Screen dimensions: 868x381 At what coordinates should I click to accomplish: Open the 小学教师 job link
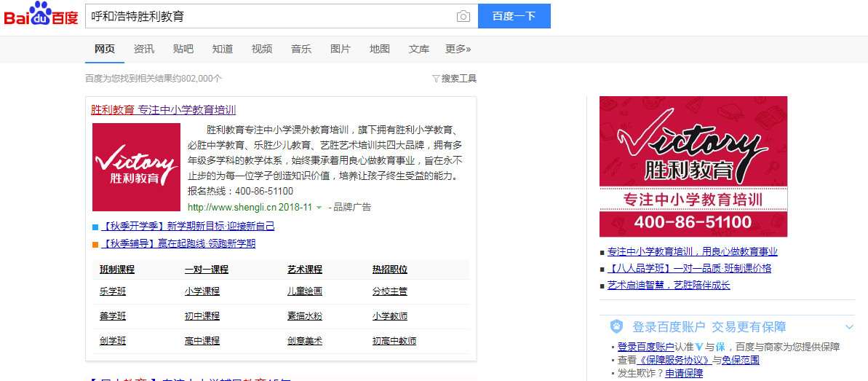click(x=390, y=317)
